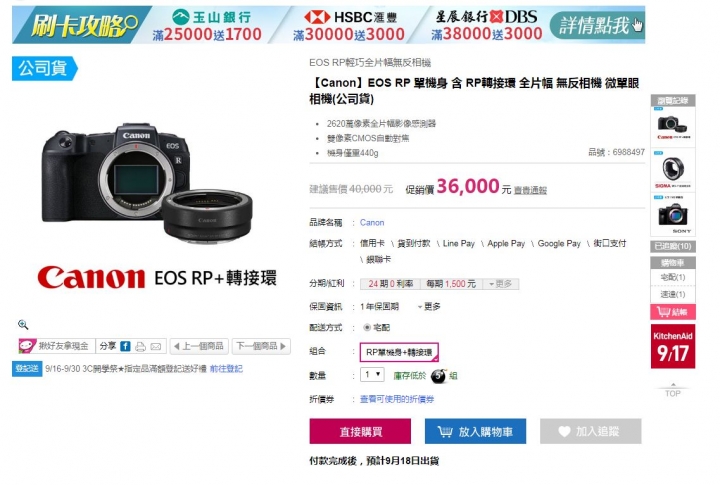Share product via Facebook icon
720x485 pixels.
point(125,346)
